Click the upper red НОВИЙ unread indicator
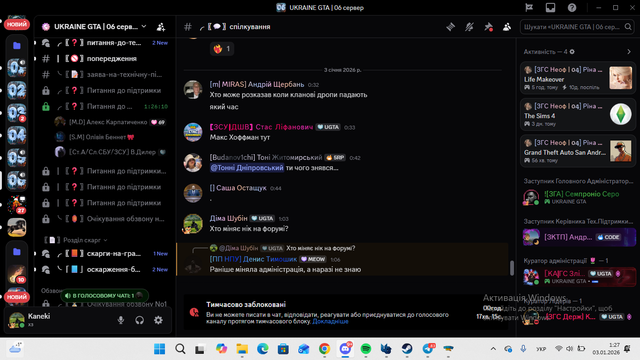The height and width of the screenshot is (360, 640). click(x=16, y=24)
